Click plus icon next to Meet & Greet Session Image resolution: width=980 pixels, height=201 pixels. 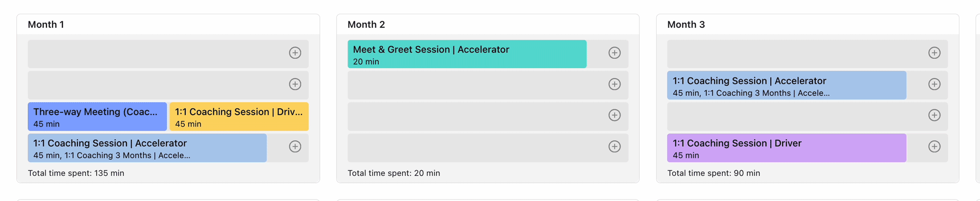point(614,53)
